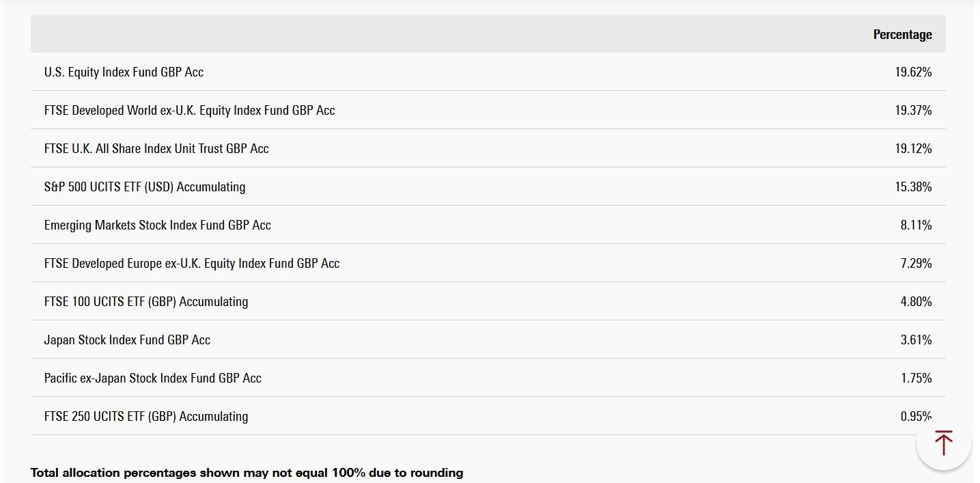Image resolution: width=980 pixels, height=483 pixels.
Task: Click Japan Stock Index Fund GBP Acc
Action: pos(127,340)
